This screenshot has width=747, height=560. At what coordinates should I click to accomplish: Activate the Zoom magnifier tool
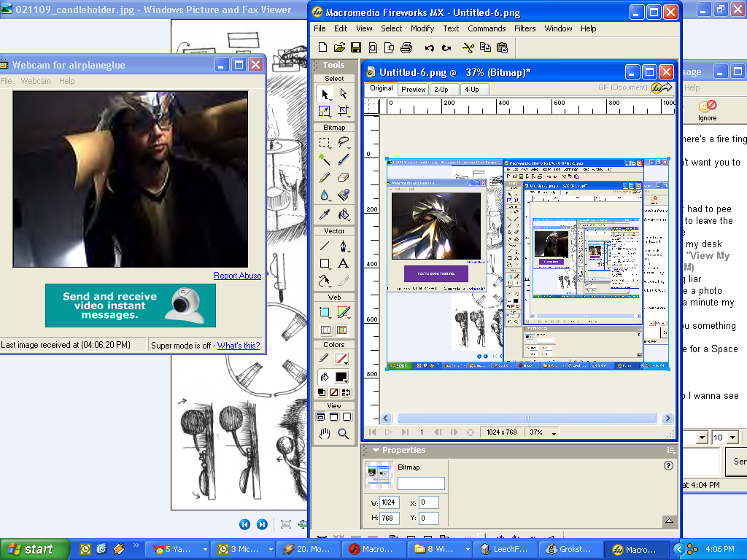[x=343, y=433]
